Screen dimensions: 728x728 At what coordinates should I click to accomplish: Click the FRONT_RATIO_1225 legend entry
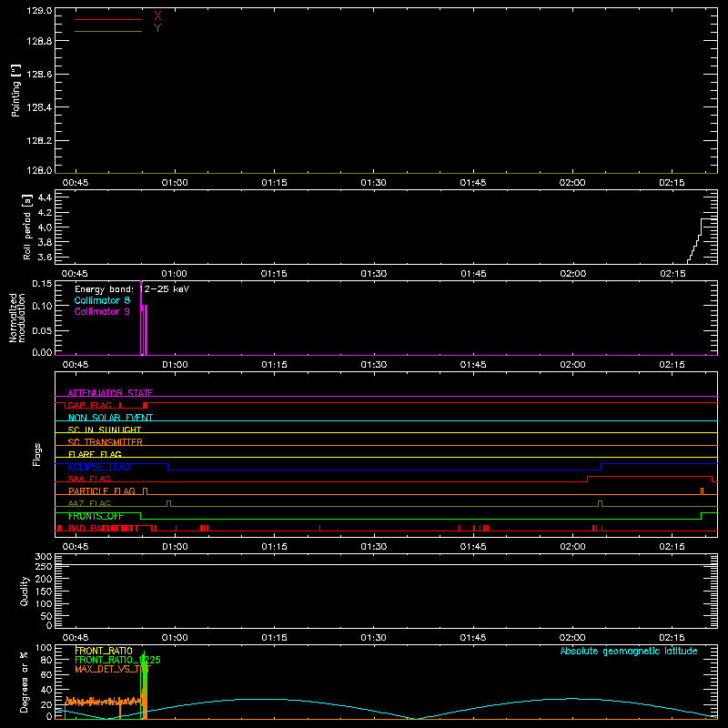point(117,660)
